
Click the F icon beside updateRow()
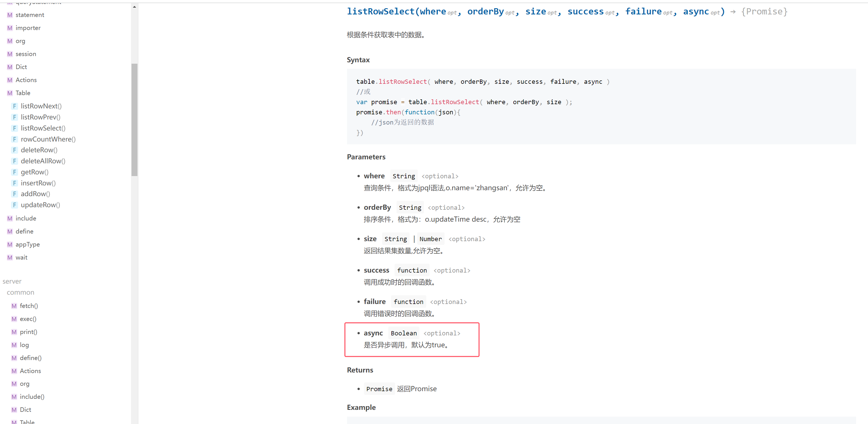[x=14, y=205]
